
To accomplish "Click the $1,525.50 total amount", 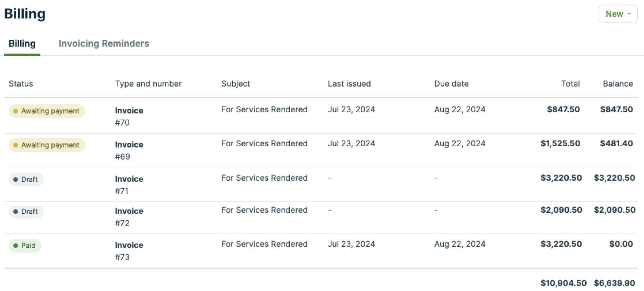I will pyautogui.click(x=560, y=143).
